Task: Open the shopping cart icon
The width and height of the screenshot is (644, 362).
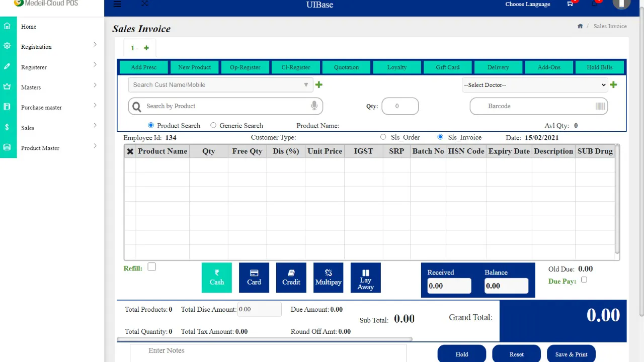Action: (570, 4)
